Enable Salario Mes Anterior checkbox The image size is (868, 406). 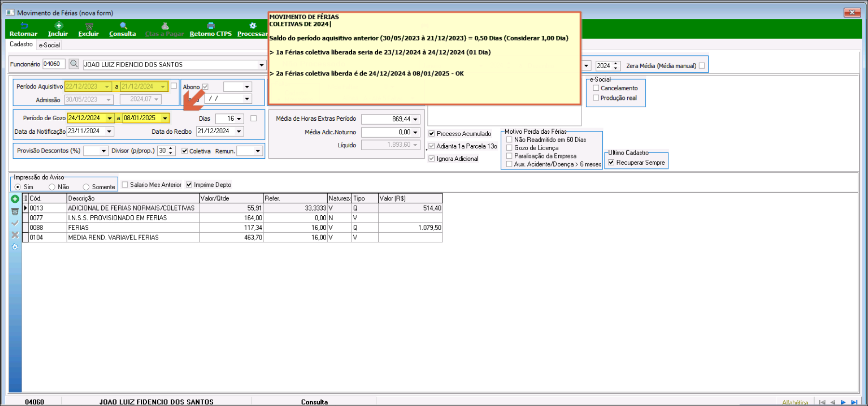(125, 184)
